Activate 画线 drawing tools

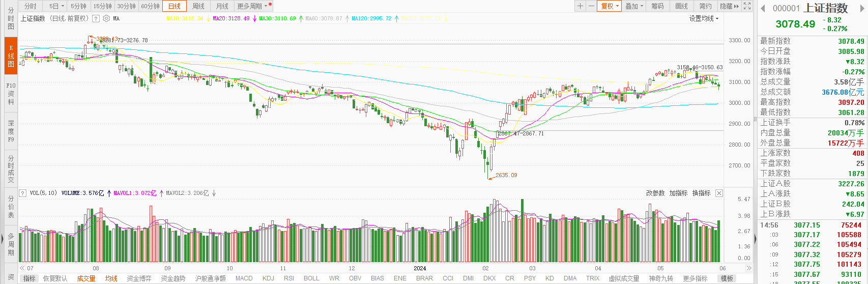[681, 6]
